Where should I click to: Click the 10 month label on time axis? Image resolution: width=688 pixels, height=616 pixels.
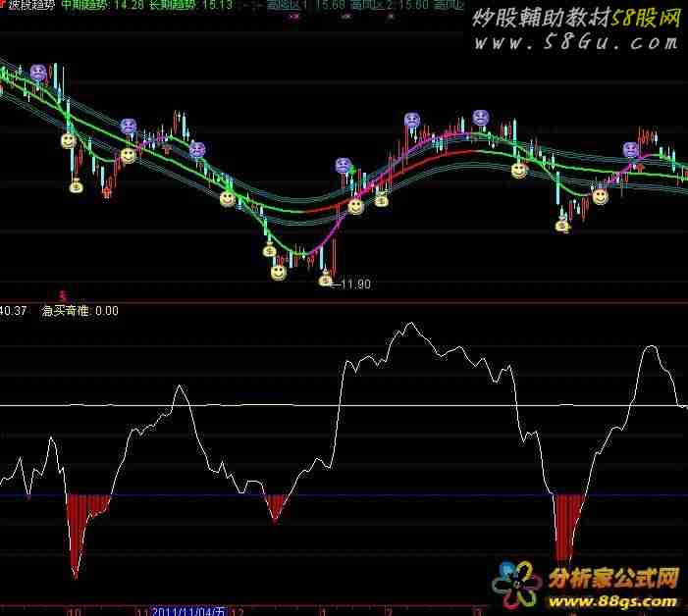(74, 612)
